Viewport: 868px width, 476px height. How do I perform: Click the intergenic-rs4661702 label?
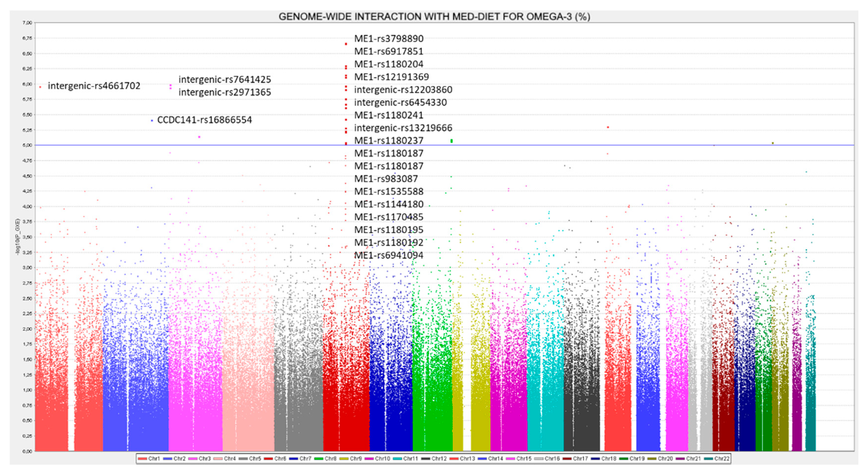94,86
